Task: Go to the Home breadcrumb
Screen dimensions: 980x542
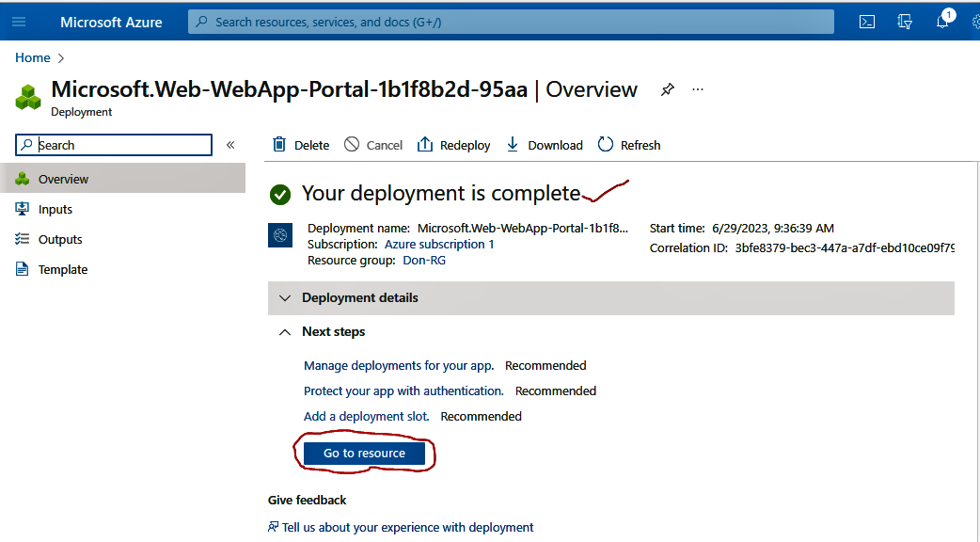Action: pyautogui.click(x=33, y=57)
